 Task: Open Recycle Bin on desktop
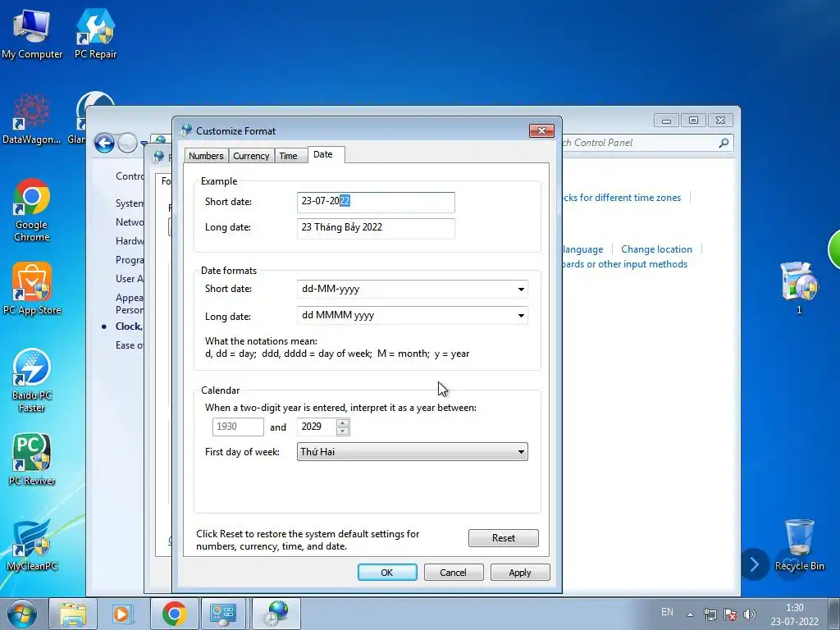click(799, 545)
